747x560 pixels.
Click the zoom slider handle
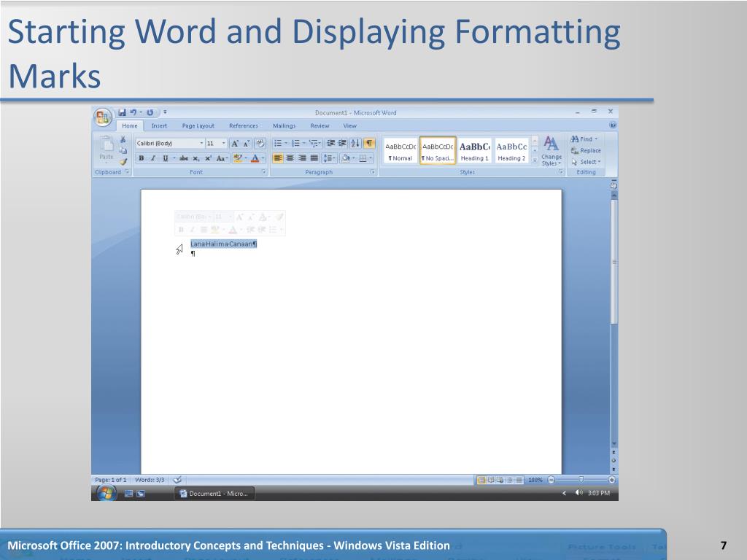coord(581,480)
